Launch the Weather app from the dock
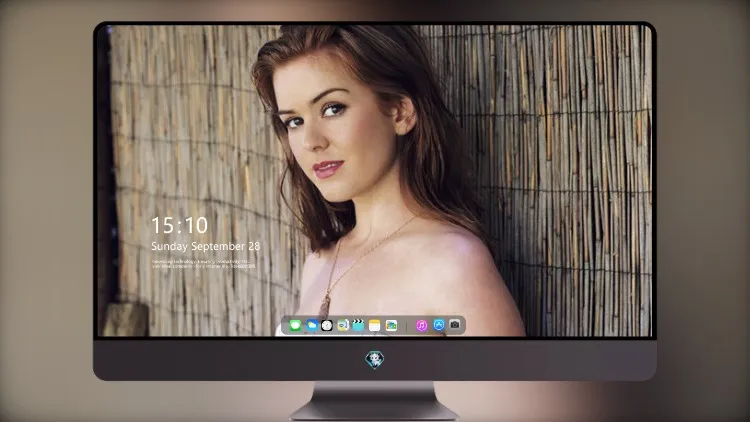The width and height of the screenshot is (750, 422). pyautogui.click(x=311, y=325)
